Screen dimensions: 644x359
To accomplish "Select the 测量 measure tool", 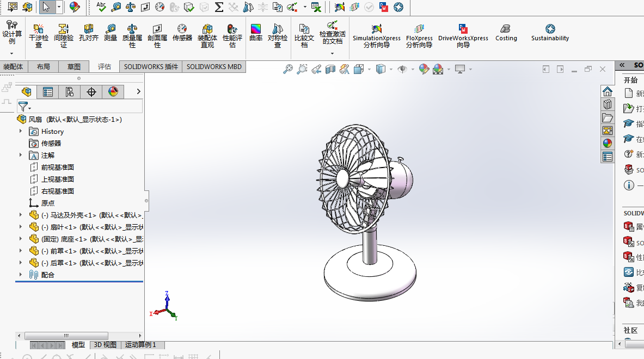I will point(111,29).
